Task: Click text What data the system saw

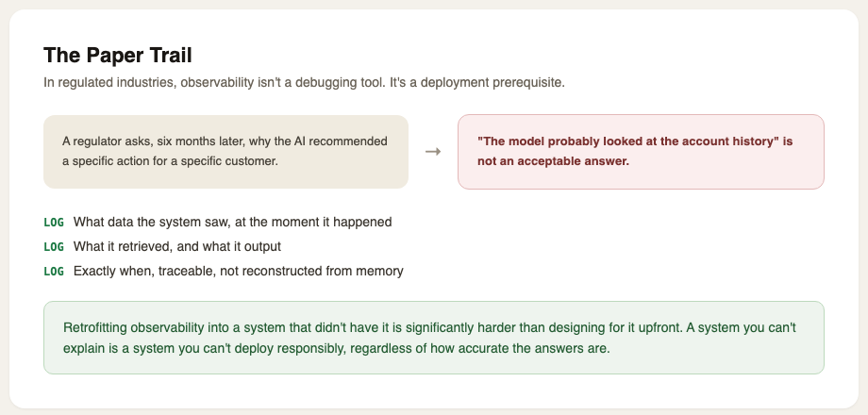Action: pos(232,223)
